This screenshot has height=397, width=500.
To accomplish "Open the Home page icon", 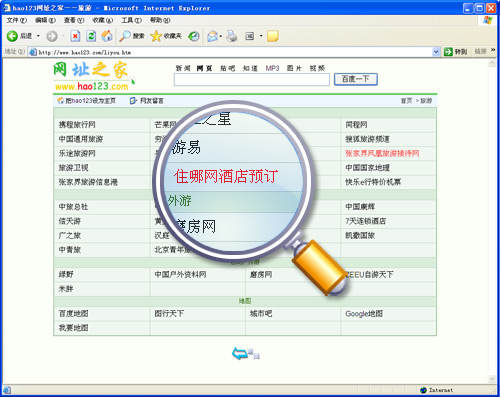I will (107, 36).
